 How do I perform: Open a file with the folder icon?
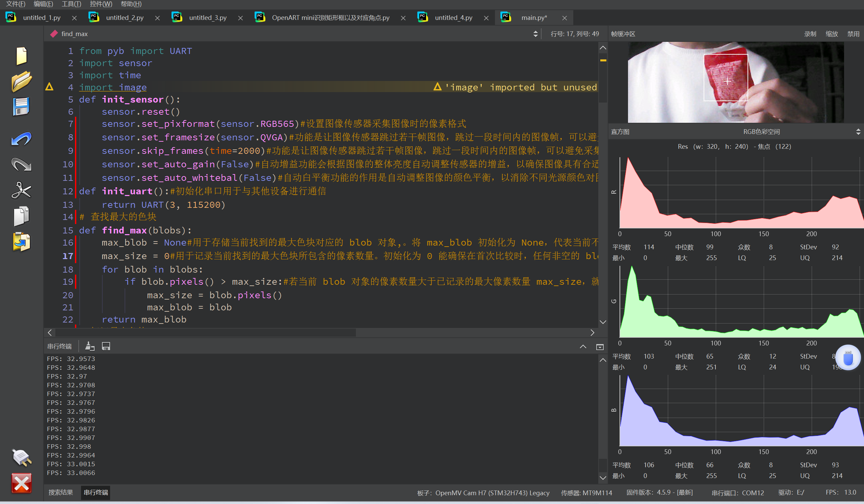click(x=21, y=81)
